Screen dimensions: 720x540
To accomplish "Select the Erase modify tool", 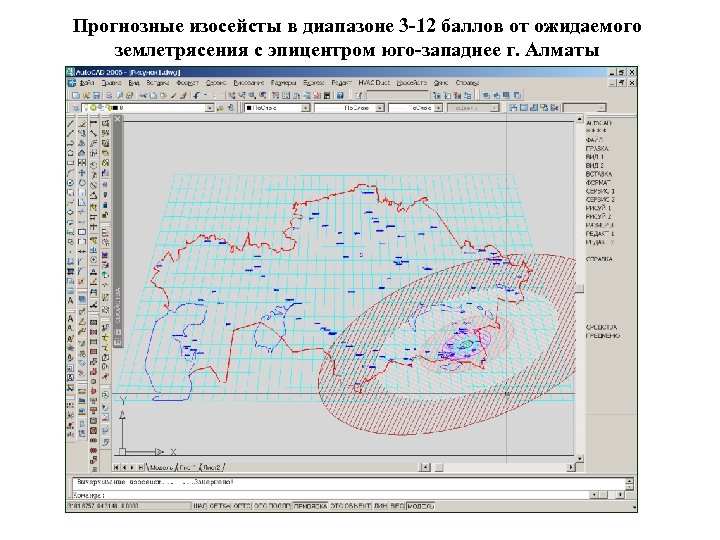I will click(x=82, y=124).
